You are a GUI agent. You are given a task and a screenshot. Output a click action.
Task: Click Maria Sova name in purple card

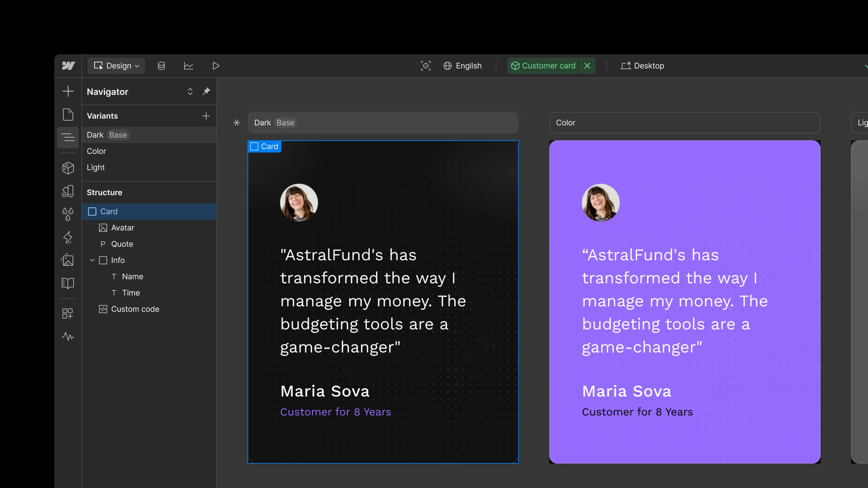[x=627, y=391]
